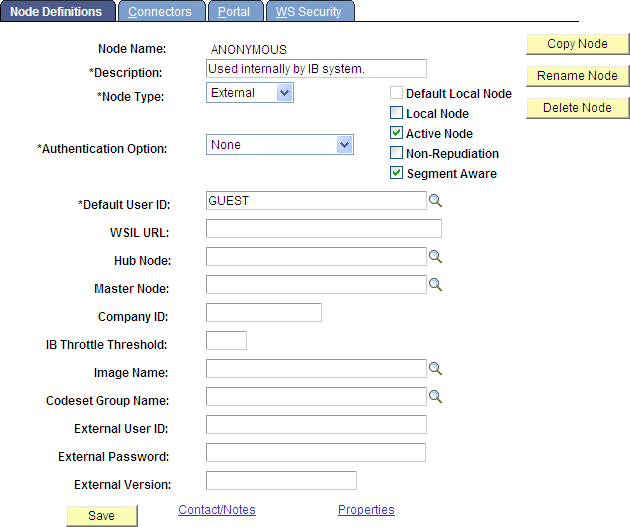Save the node definition

[101, 516]
